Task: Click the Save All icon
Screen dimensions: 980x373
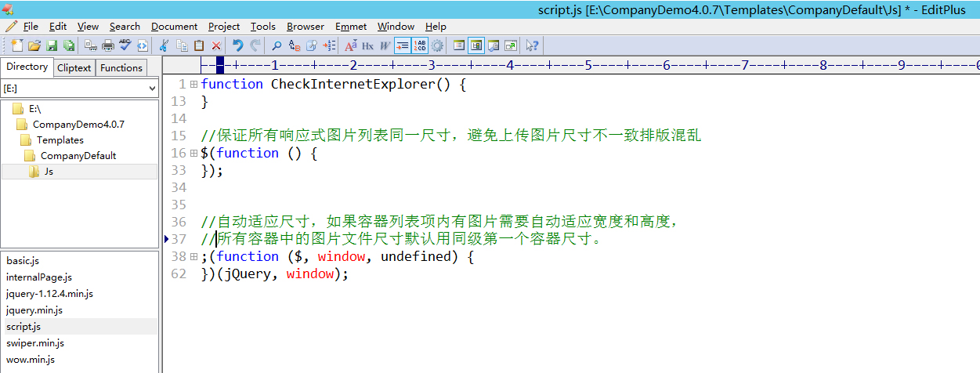Action: click(x=69, y=45)
